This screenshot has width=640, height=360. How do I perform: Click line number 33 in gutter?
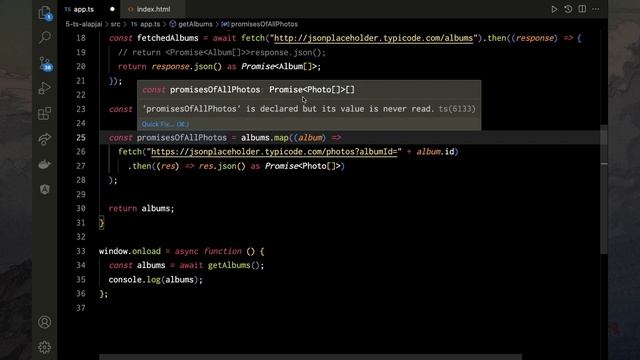coord(81,251)
